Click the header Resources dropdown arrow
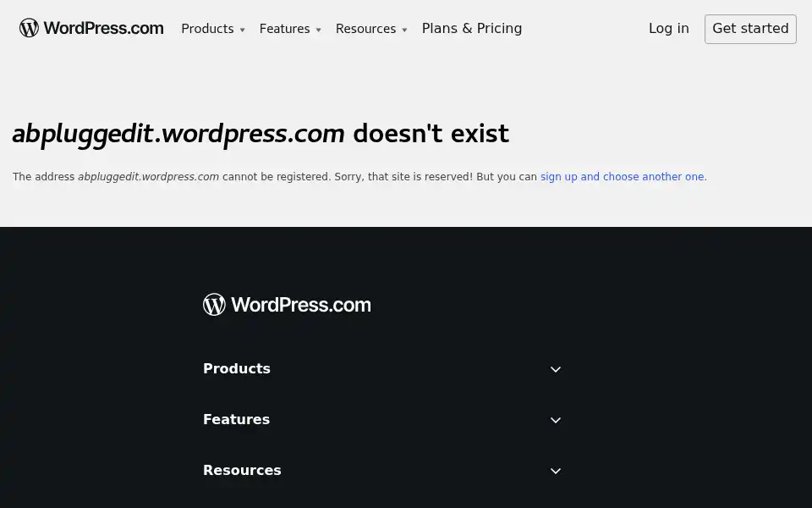The width and height of the screenshot is (812, 508). (x=404, y=30)
